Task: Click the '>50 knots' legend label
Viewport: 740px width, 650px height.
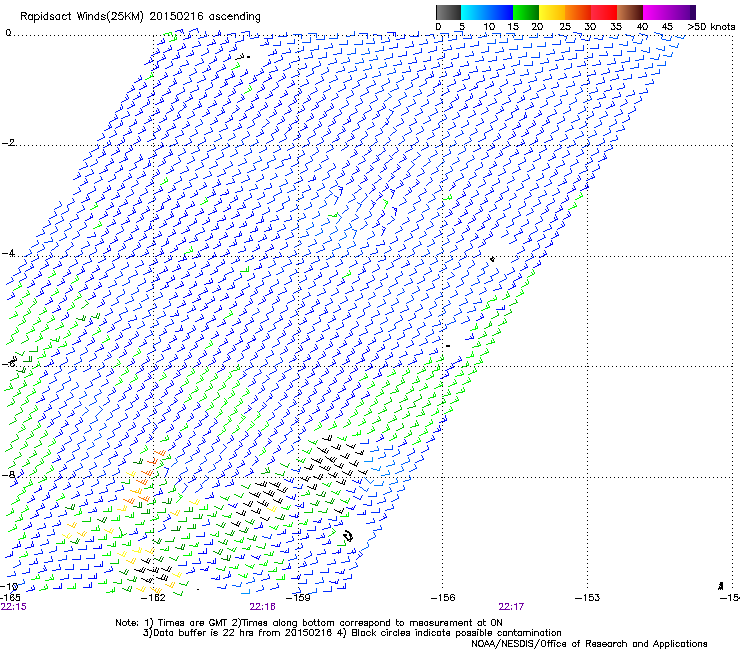Action: (x=711, y=26)
